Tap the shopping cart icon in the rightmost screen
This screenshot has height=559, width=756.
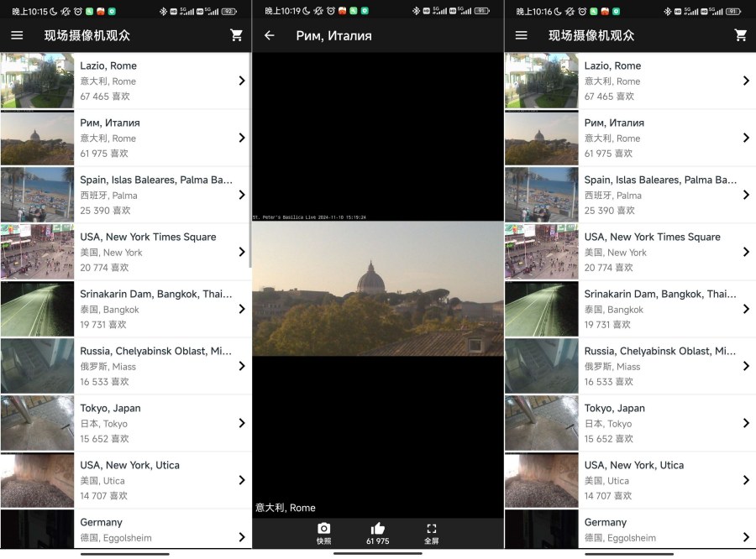740,35
